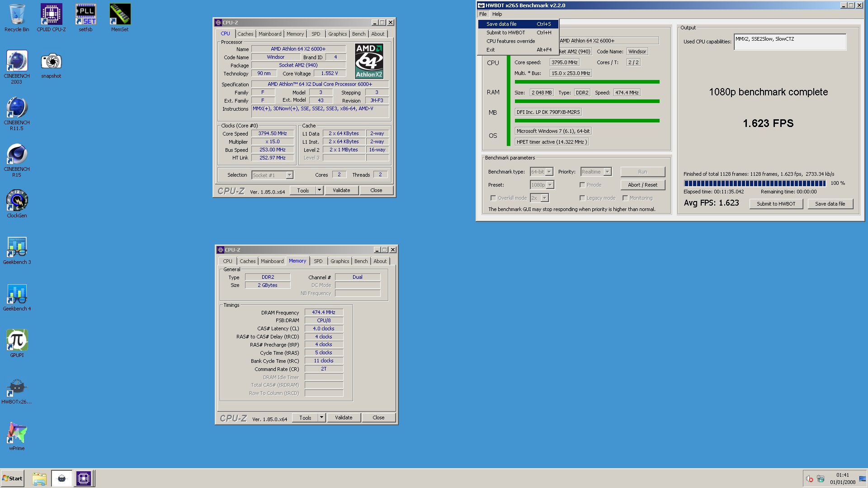Launch the CPUID CPU-Z desktop icon
This screenshot has height=488, width=868.
tap(51, 18)
